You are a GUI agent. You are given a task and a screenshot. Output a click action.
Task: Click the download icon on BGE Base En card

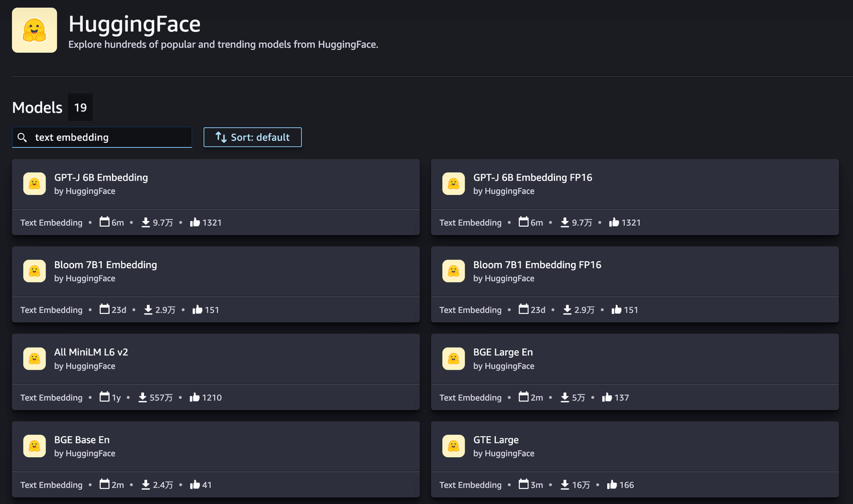point(146,485)
